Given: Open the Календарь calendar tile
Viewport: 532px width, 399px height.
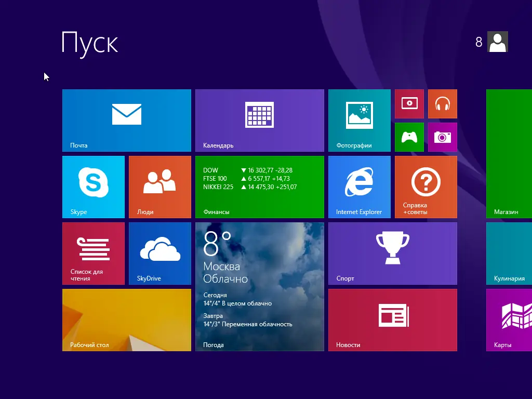Looking at the screenshot, I should [x=260, y=121].
